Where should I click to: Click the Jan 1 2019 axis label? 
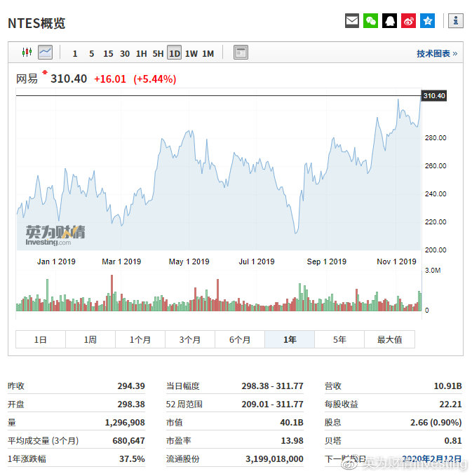tap(56, 261)
